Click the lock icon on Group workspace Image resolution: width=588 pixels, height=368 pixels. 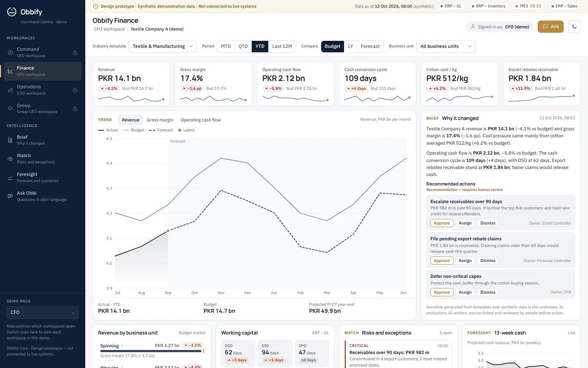coord(75,109)
